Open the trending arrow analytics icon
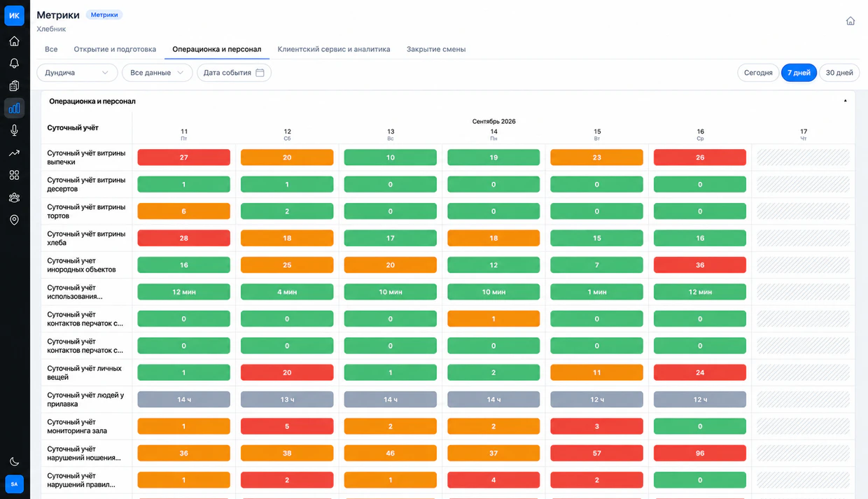This screenshot has height=499, width=868. 14,153
